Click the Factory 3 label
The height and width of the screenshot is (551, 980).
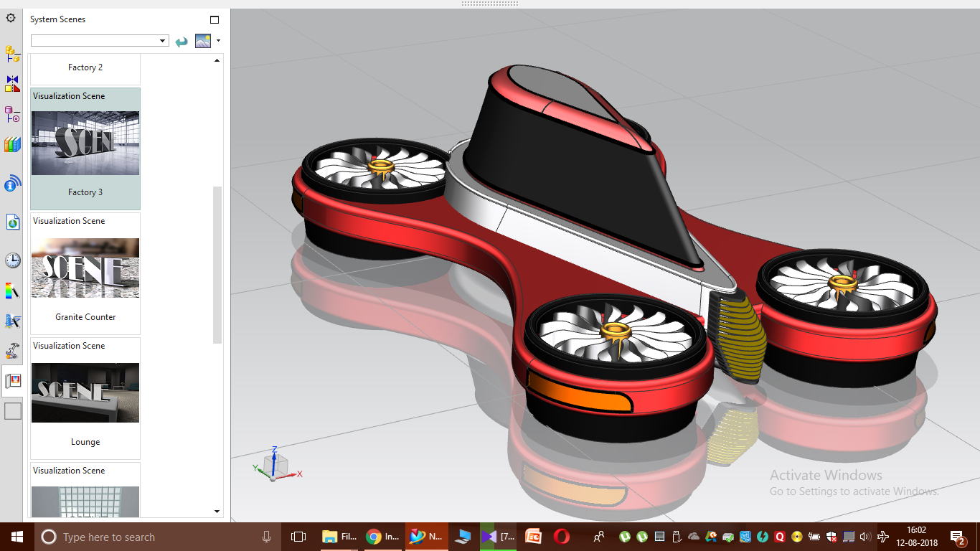(x=85, y=192)
